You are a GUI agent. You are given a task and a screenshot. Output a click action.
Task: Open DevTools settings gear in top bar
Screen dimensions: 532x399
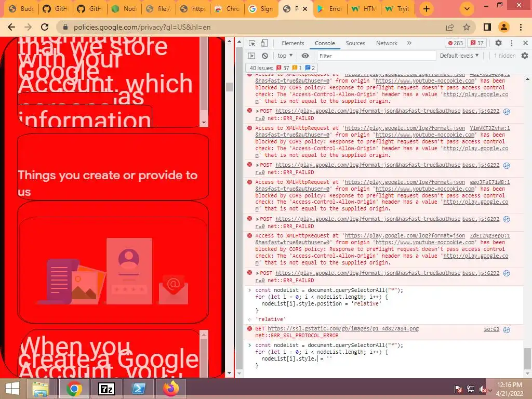coord(498,43)
